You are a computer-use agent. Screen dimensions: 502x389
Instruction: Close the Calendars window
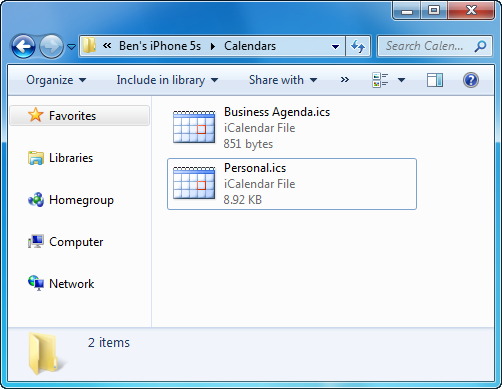point(471,10)
